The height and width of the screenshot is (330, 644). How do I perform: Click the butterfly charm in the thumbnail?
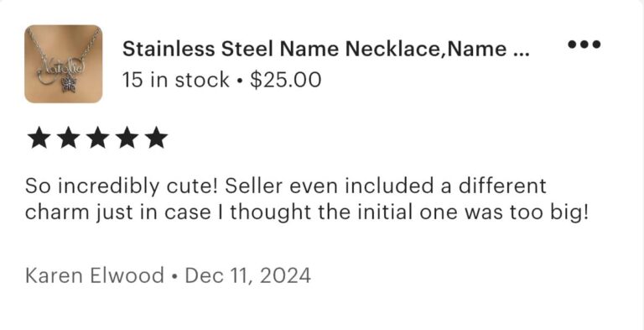pyautogui.click(x=68, y=85)
